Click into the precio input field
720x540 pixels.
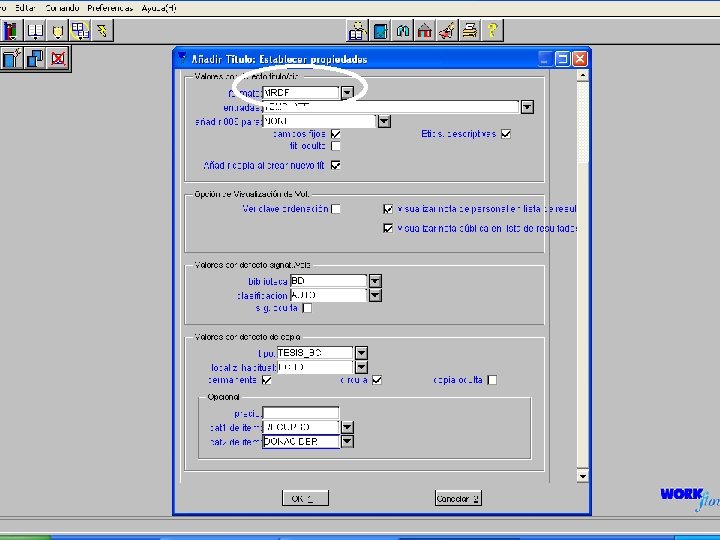click(x=301, y=413)
